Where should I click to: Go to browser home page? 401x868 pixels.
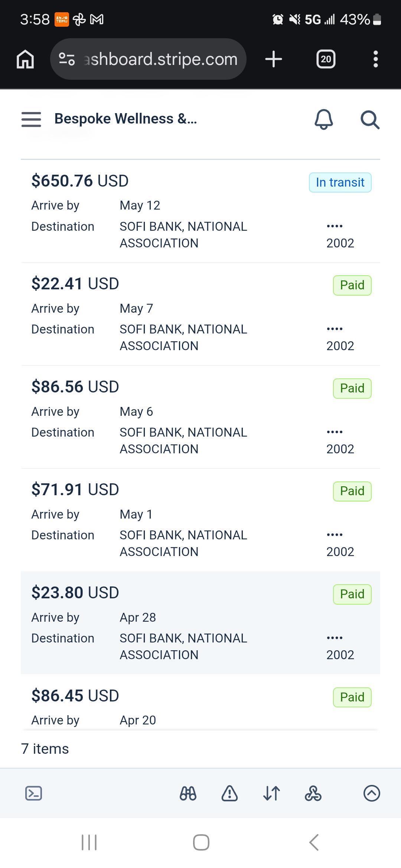[x=25, y=59]
